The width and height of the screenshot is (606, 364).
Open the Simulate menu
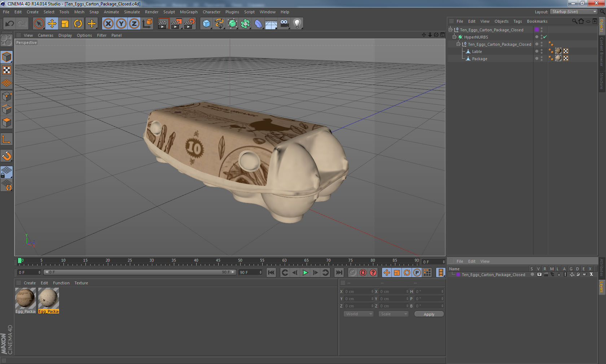pos(132,12)
